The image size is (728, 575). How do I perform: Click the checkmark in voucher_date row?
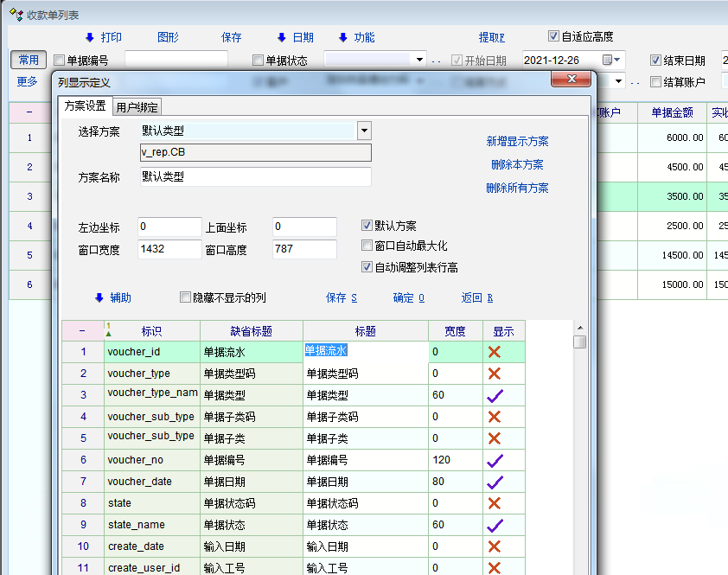click(495, 482)
